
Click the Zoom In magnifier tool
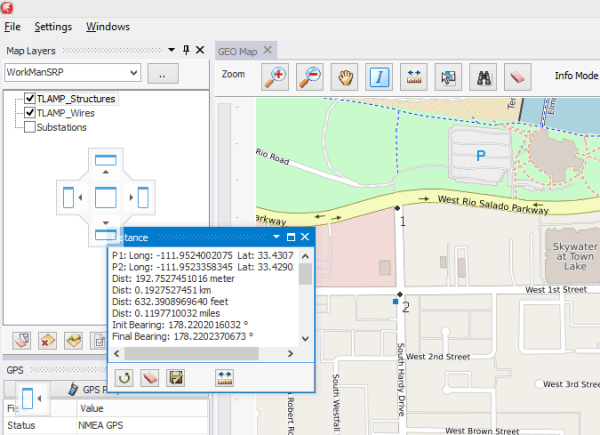[x=276, y=75]
